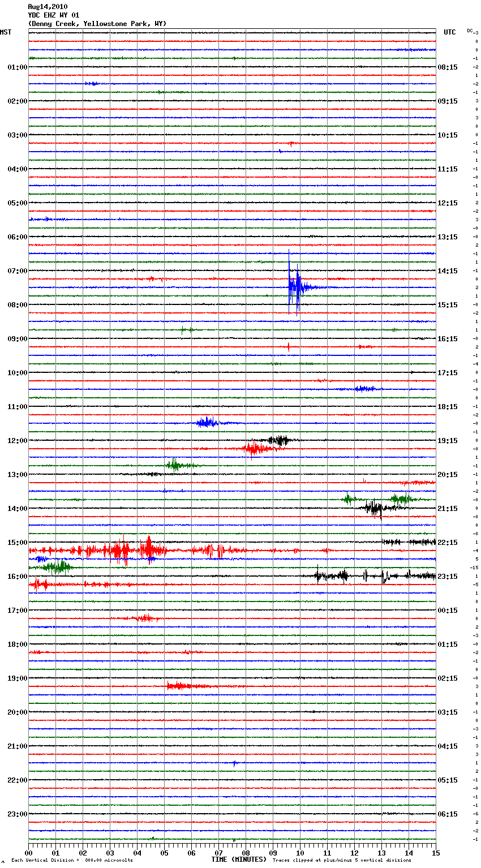
Task: Select the 03:00 MST time label
Action: (18, 135)
